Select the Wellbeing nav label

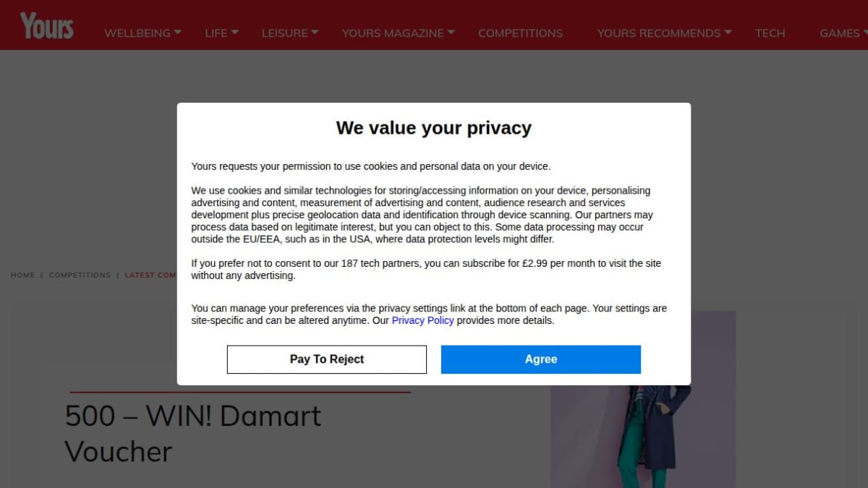coord(137,33)
